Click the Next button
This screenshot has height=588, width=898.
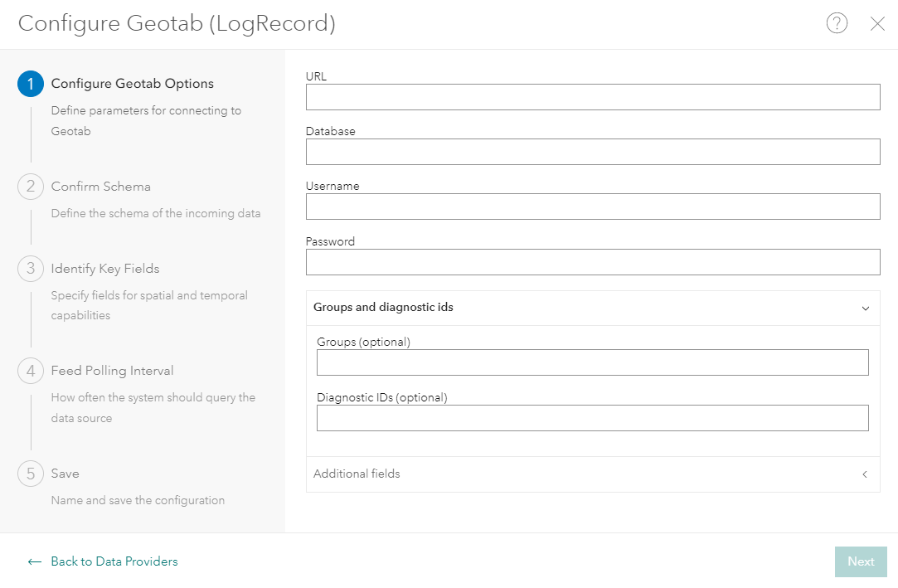click(861, 561)
